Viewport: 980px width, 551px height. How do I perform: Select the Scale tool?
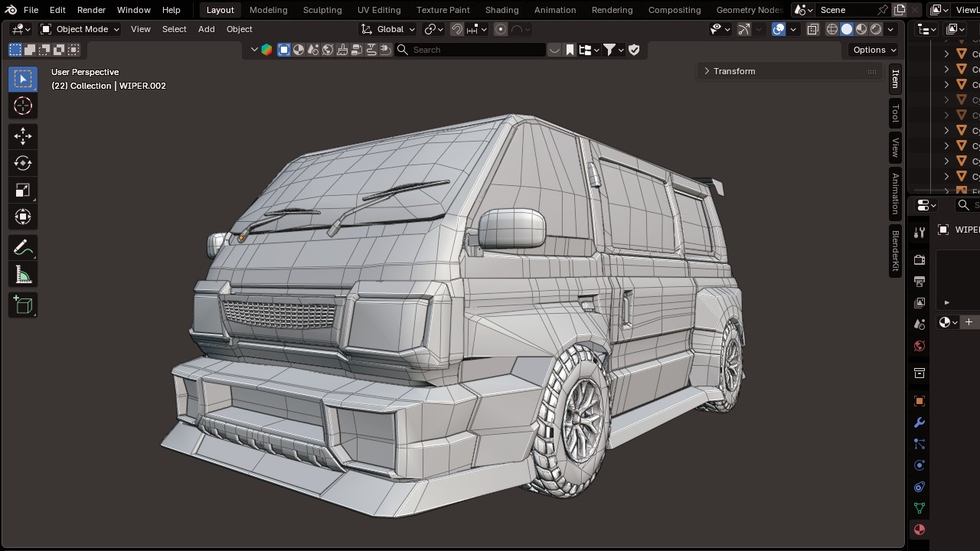pos(23,190)
